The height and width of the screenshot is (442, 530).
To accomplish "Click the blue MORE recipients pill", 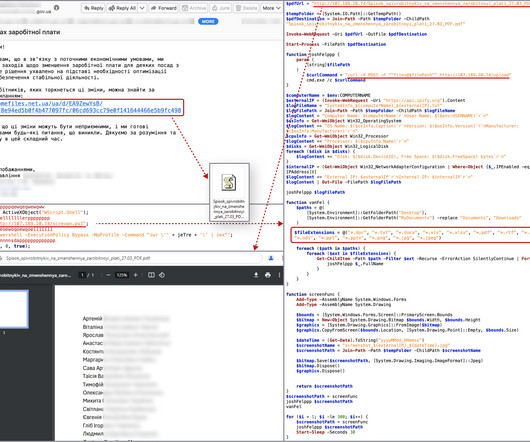I will pyautogui.click(x=208, y=21).
